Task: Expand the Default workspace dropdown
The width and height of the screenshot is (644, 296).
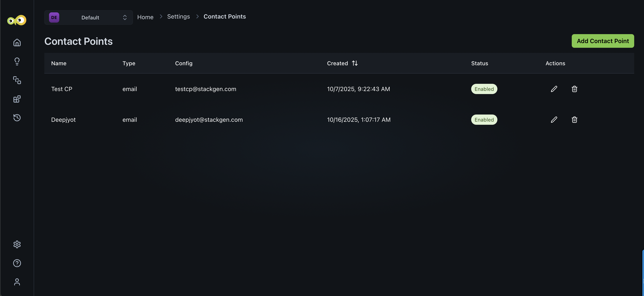Action: point(88,17)
